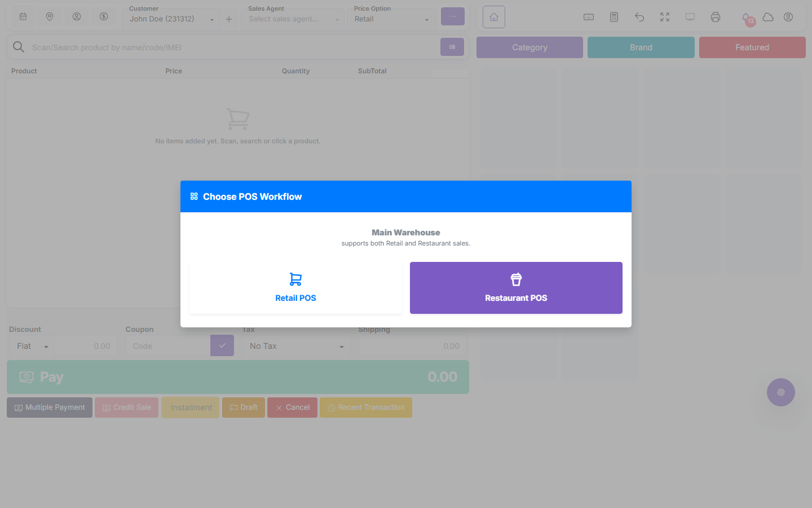The height and width of the screenshot is (508, 812).
Task: Open the three-dots more options button
Action: (x=453, y=16)
